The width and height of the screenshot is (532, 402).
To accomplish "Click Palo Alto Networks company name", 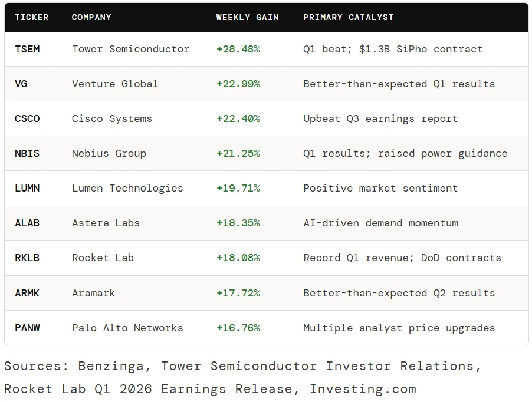I will pyautogui.click(x=127, y=328).
